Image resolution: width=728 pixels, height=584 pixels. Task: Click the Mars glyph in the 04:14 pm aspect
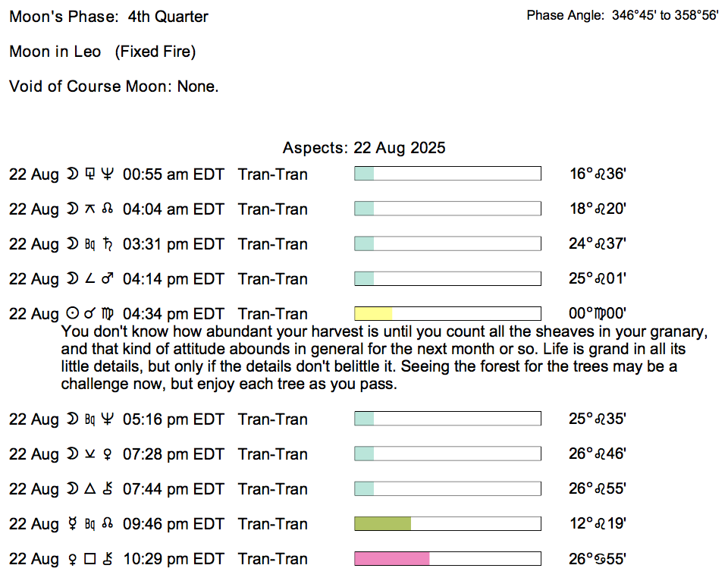(x=107, y=279)
